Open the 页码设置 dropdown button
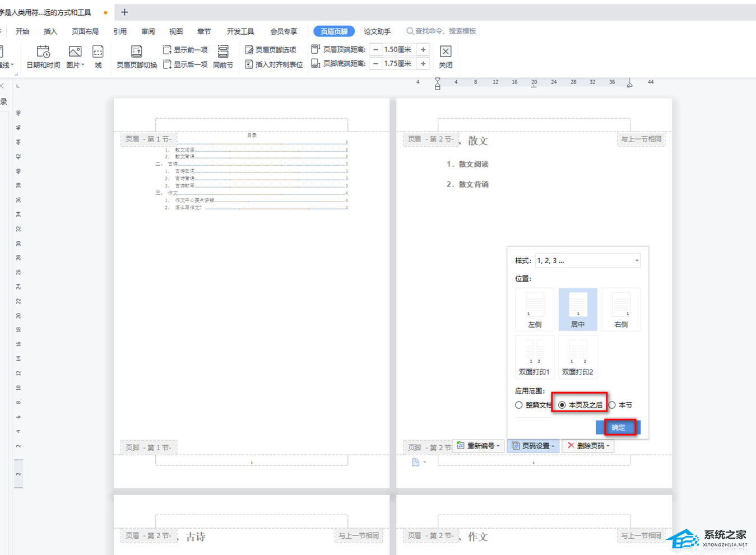The height and width of the screenshot is (555, 756). tap(533, 446)
